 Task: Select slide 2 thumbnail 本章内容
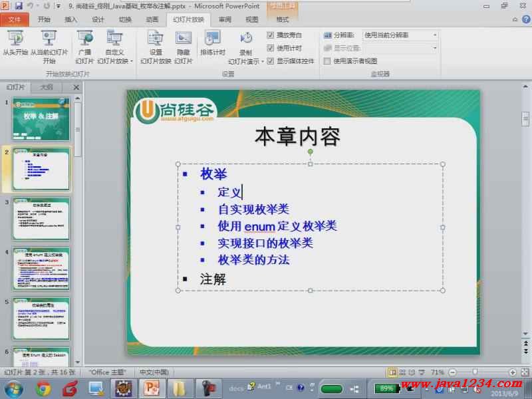point(41,169)
